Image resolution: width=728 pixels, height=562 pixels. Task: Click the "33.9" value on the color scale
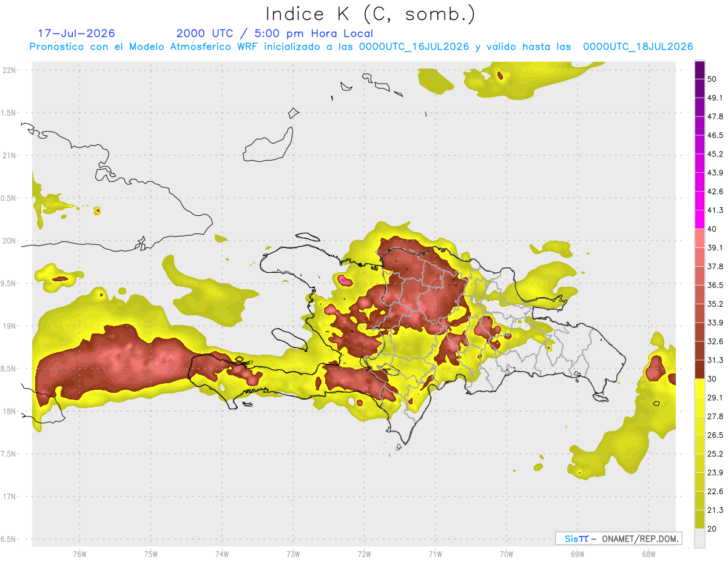[715, 323]
